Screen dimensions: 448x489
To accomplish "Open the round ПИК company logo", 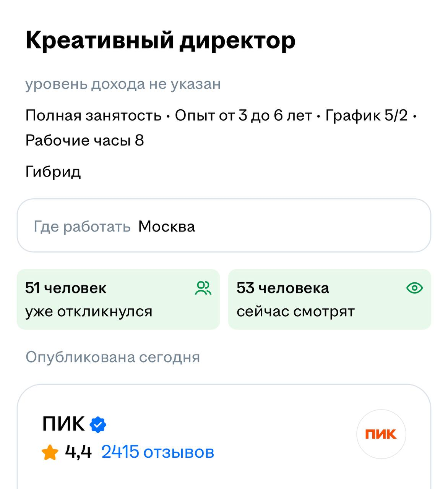I will [x=381, y=434].
